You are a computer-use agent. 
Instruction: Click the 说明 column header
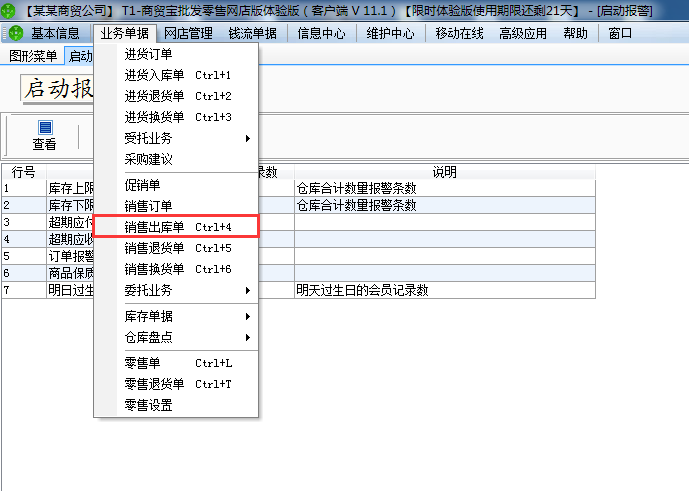(x=445, y=172)
